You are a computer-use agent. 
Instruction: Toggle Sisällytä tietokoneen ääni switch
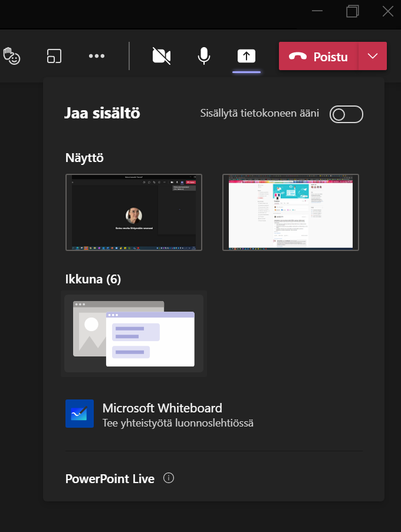346,114
